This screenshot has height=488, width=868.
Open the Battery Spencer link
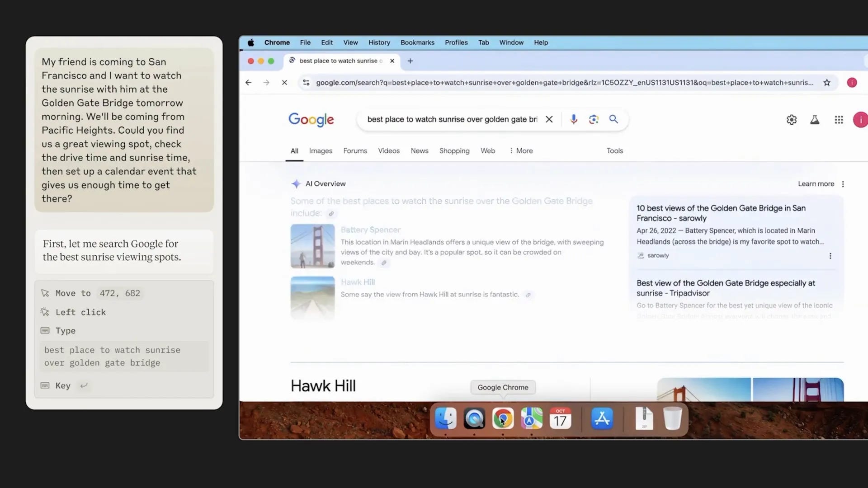(x=370, y=230)
